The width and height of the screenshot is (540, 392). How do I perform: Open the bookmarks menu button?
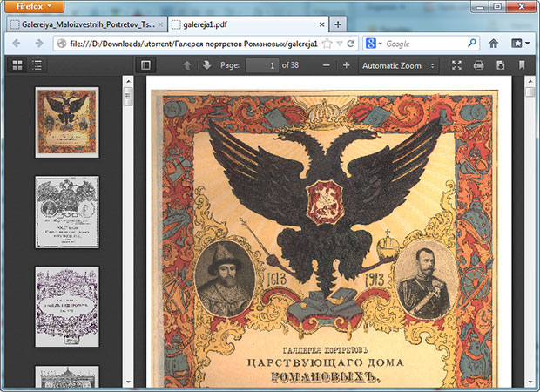tap(520, 44)
